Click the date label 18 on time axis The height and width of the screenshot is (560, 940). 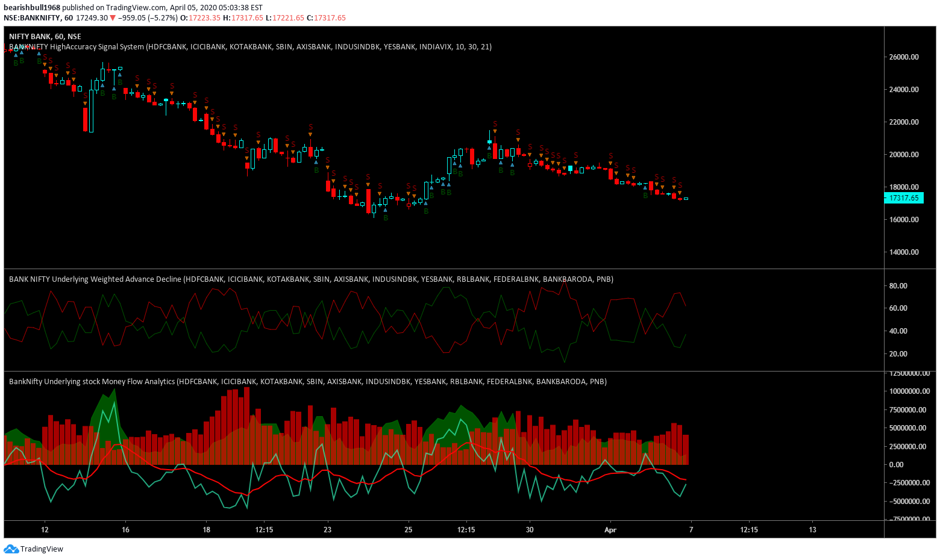[206, 530]
